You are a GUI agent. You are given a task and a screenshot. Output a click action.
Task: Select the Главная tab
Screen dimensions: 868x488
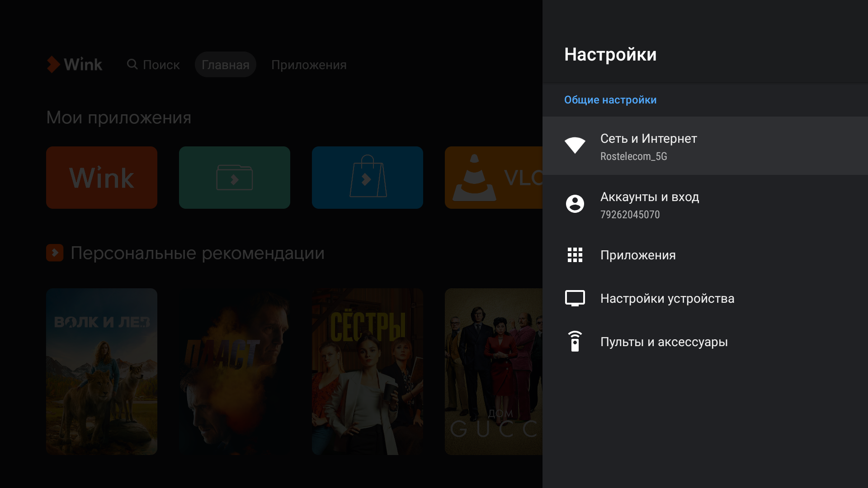225,65
